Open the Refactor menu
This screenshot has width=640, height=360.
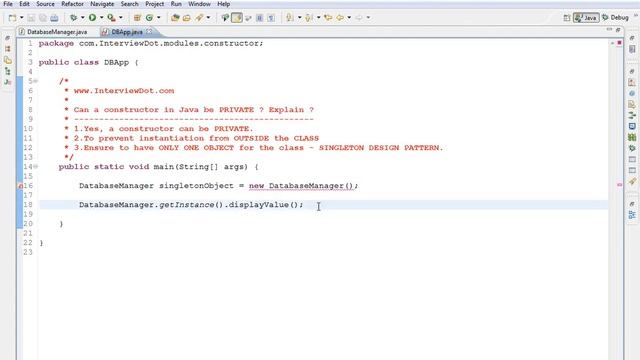[x=72, y=4]
